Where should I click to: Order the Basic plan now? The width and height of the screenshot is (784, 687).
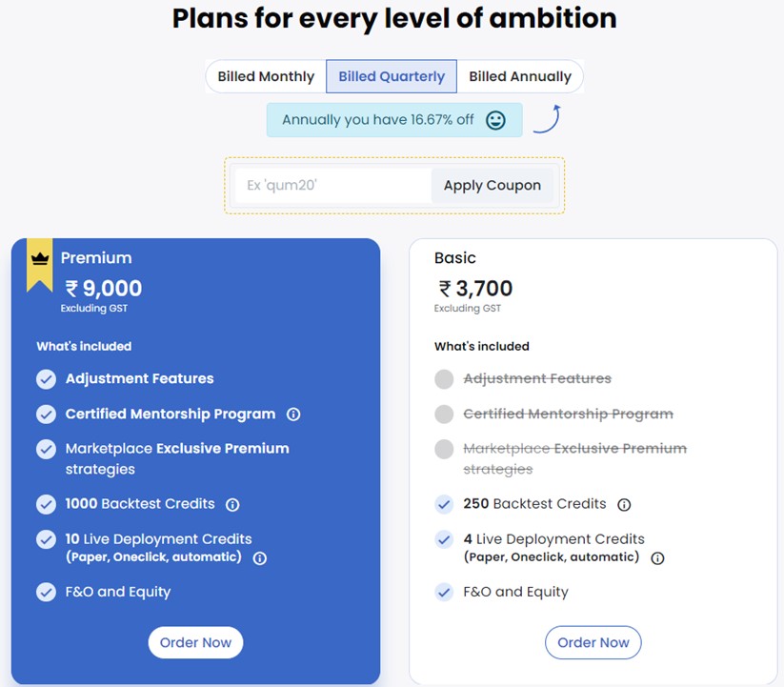click(x=593, y=642)
